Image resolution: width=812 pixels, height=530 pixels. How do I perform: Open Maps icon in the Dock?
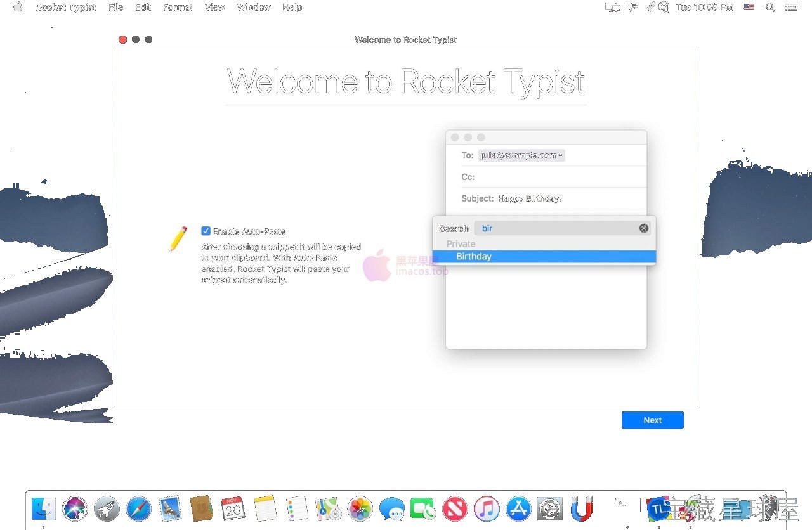[x=329, y=508]
